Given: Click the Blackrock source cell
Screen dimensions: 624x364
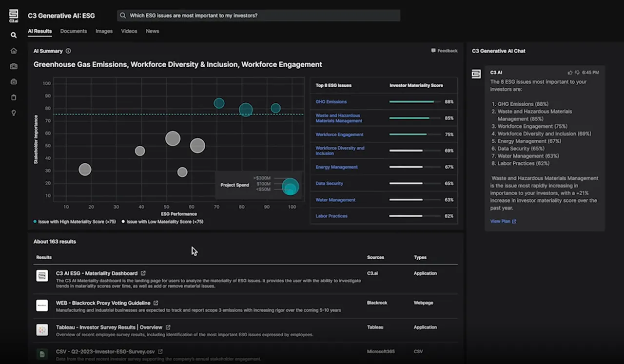Looking at the screenshot, I should click(x=377, y=303).
